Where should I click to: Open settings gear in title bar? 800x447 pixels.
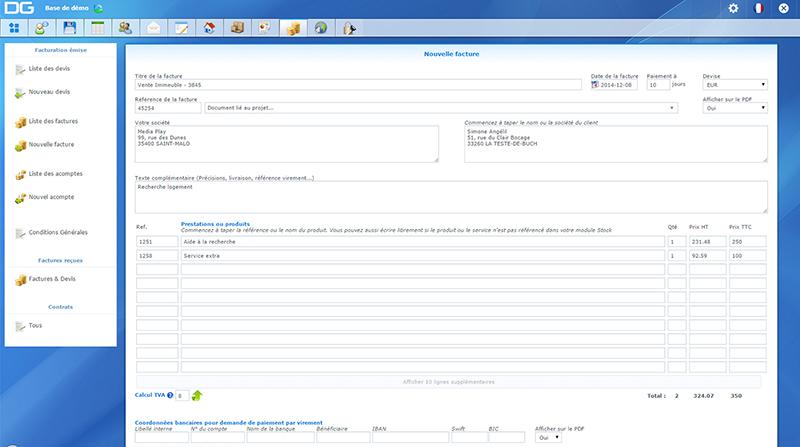point(733,8)
